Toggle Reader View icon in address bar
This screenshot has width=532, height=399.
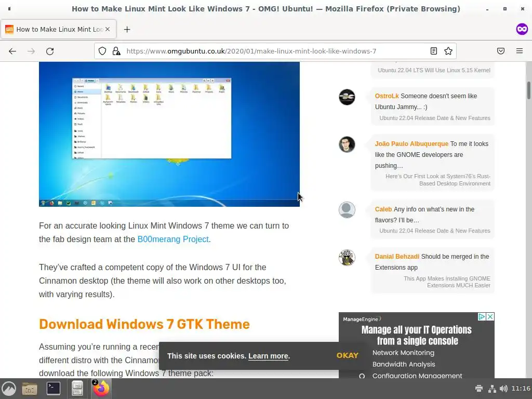click(434, 51)
